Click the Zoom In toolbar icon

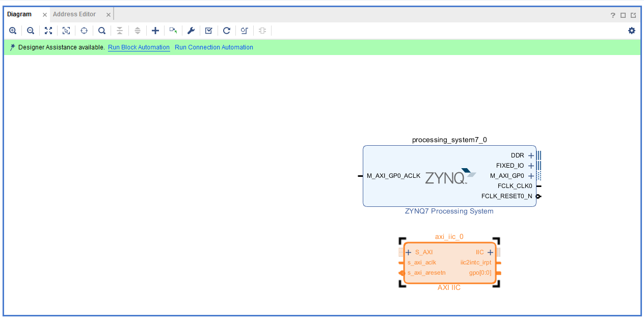coord(13,31)
